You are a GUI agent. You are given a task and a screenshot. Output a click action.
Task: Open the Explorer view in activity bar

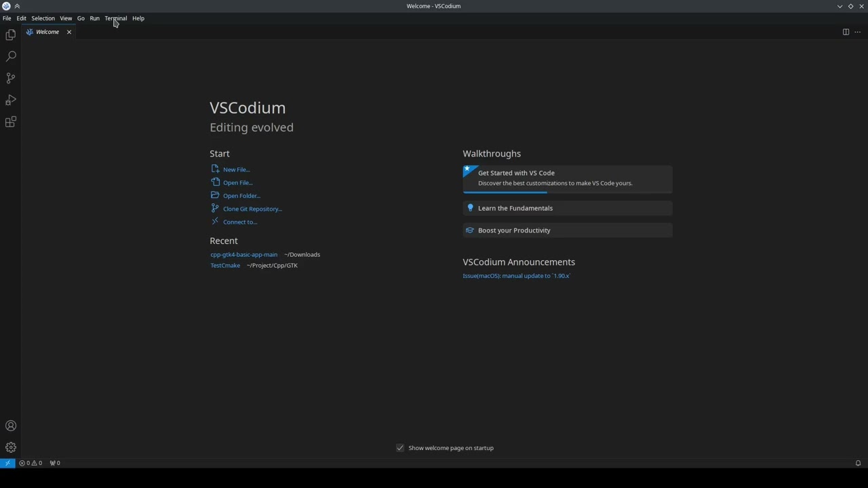tap(11, 35)
